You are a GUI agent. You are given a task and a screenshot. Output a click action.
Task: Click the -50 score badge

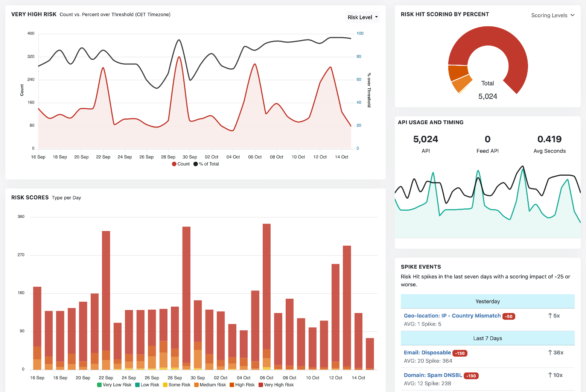[509, 316]
